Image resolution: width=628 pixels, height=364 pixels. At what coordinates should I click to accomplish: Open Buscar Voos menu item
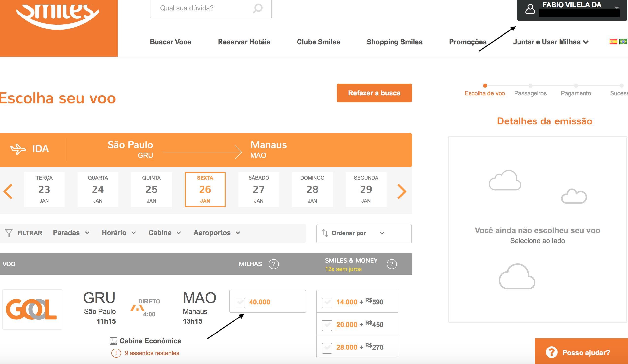pos(171,42)
